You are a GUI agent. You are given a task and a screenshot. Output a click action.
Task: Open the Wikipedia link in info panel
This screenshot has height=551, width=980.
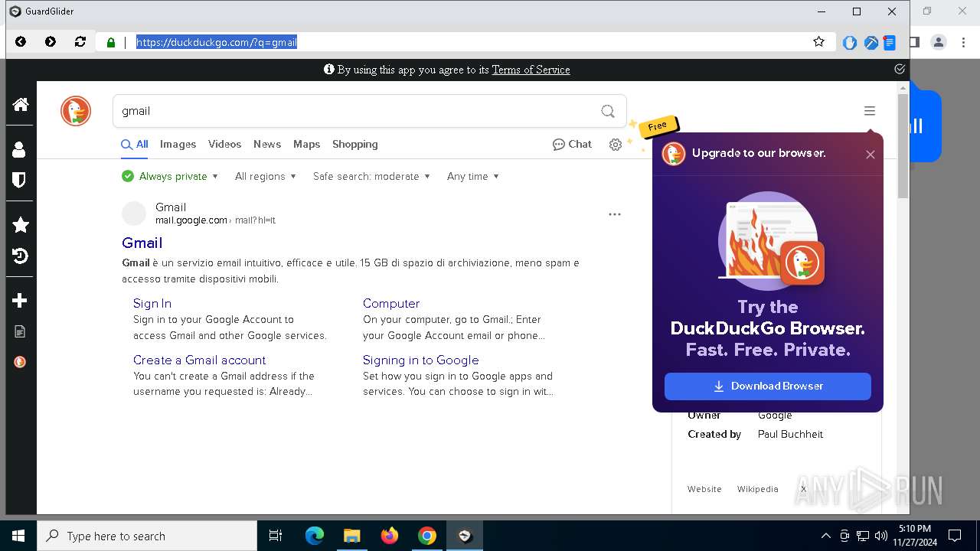757,489
